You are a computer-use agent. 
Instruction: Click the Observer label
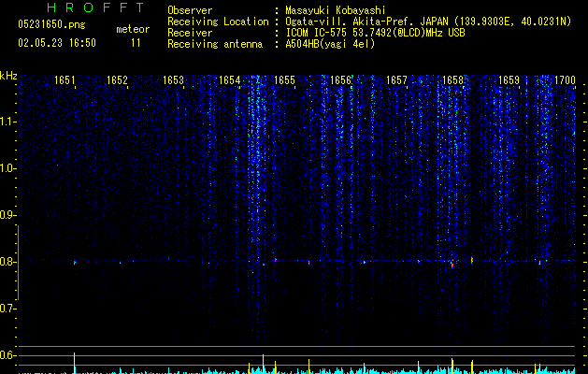click(190, 10)
